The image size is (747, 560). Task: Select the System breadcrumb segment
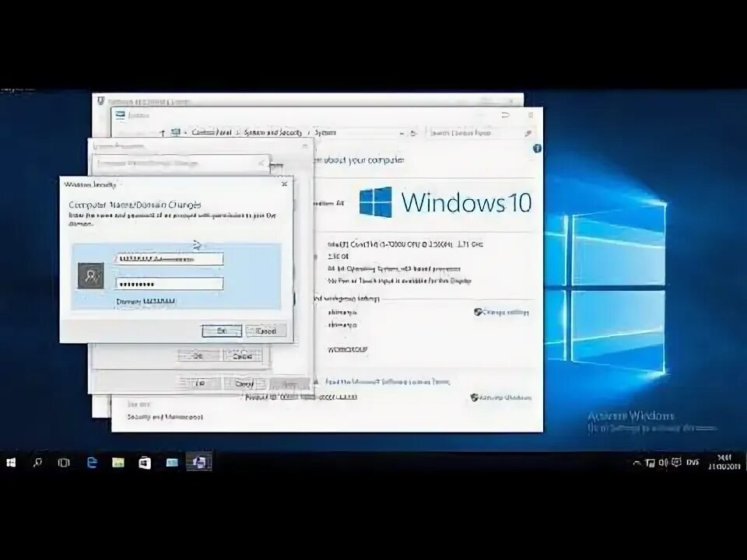(x=325, y=133)
